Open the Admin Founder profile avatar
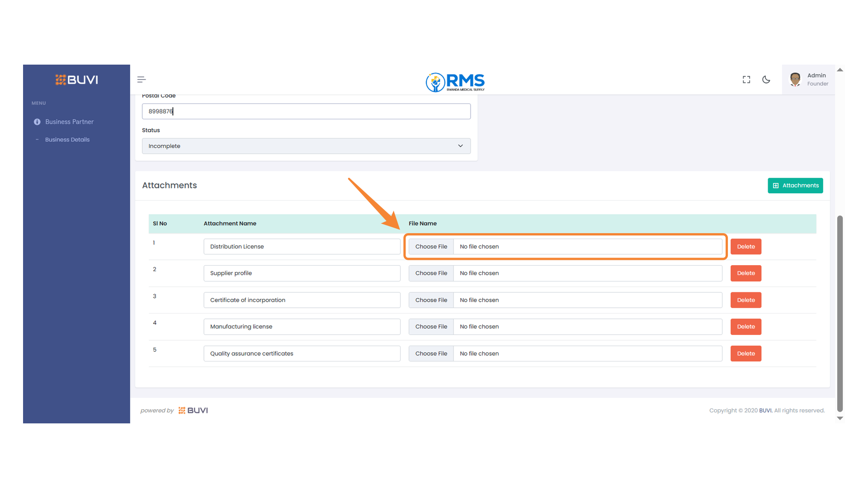This screenshot has width=868, height=488. click(x=795, y=79)
